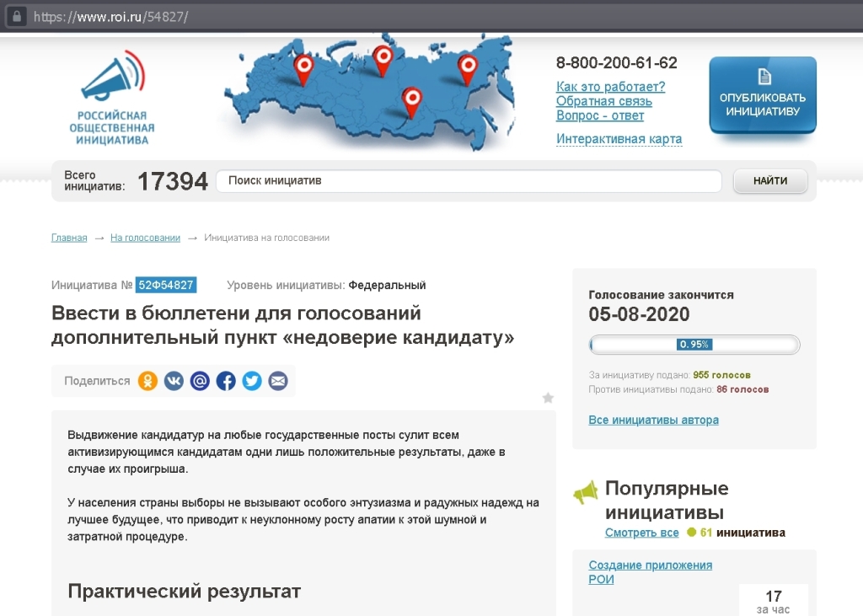Go to Главная breadcrumb
Screen dimensions: 863x616
click(69, 238)
